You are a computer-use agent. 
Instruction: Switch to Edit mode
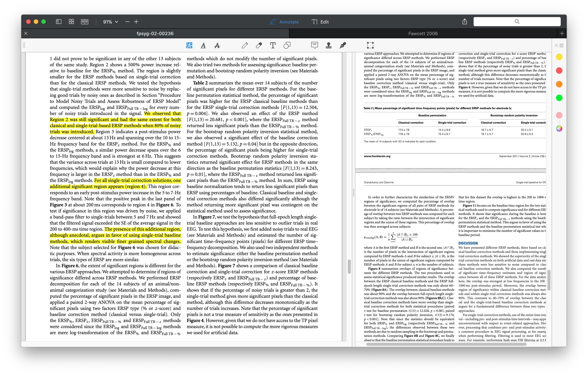(x=320, y=22)
